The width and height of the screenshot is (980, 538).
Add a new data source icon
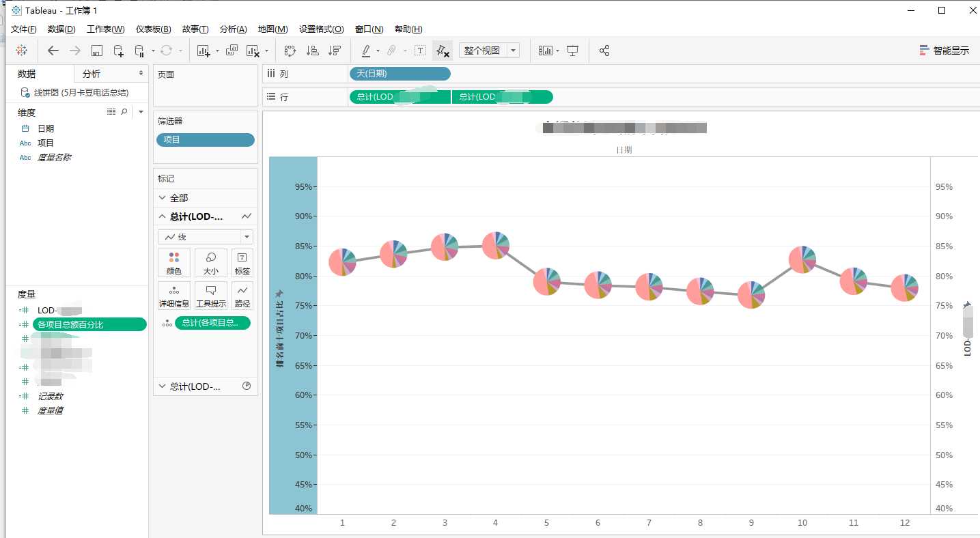pyautogui.click(x=118, y=51)
